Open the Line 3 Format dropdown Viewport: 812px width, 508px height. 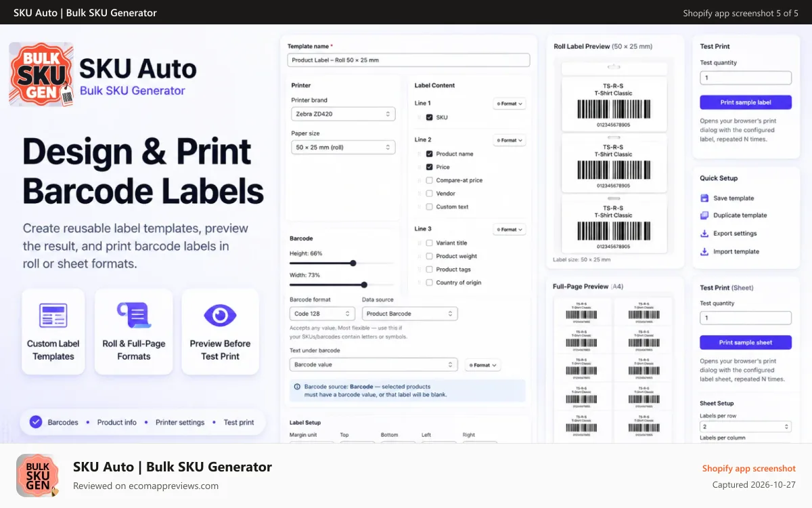[509, 230]
